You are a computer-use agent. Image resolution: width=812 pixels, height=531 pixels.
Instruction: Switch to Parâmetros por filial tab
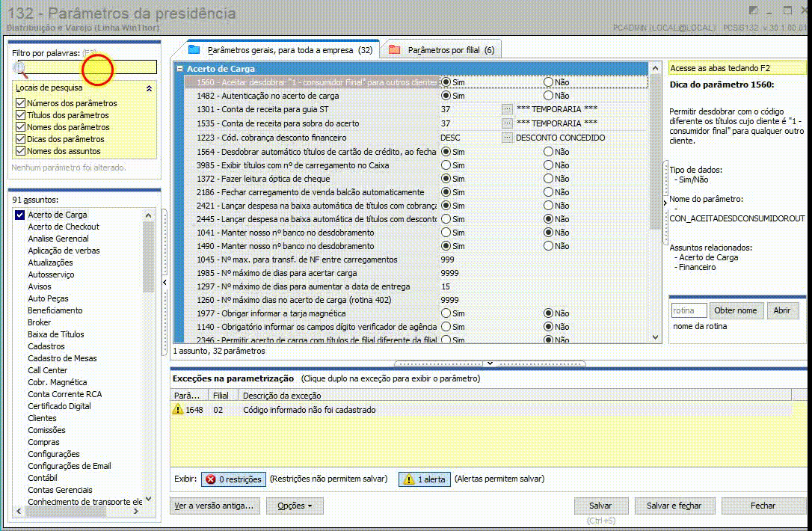[x=443, y=49]
